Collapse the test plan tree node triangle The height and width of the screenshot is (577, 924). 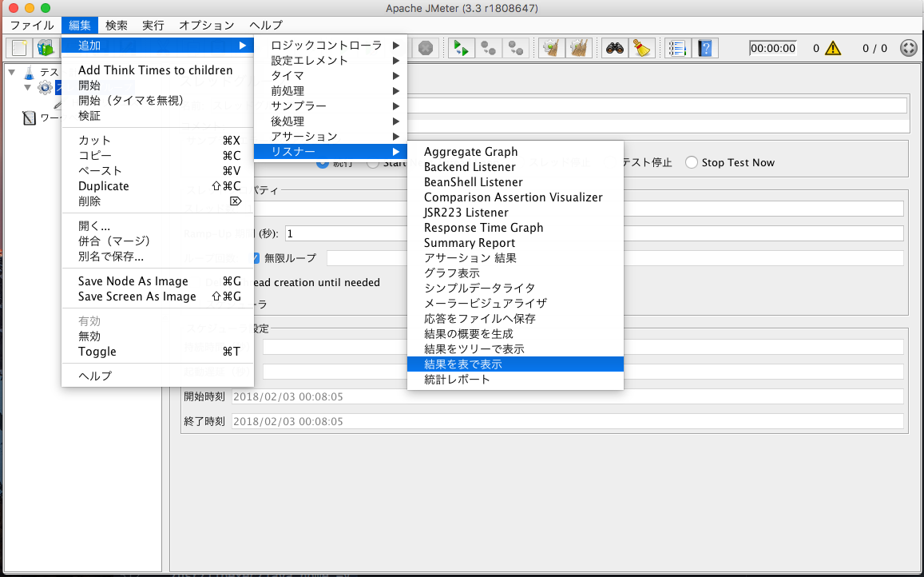12,73
